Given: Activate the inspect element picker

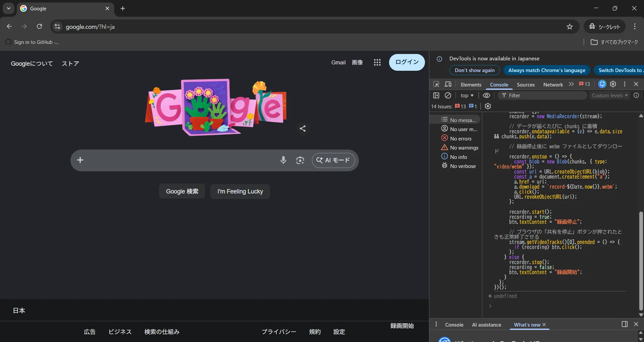Looking at the screenshot, I should (436, 84).
